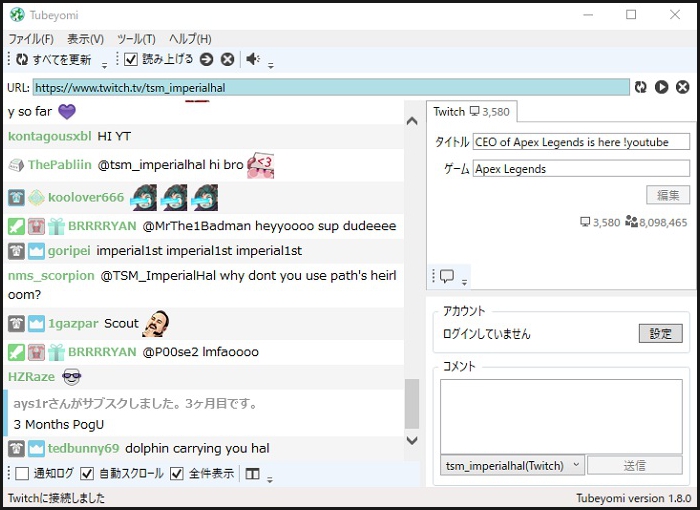The image size is (700, 510).
Task: Click the chat scroll down arrow
Action: tap(412, 440)
